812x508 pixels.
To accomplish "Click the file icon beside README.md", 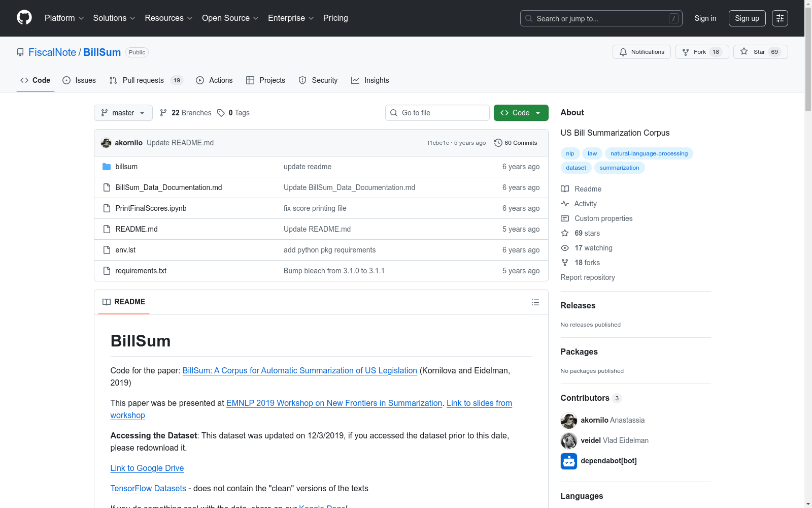I will pyautogui.click(x=107, y=229).
